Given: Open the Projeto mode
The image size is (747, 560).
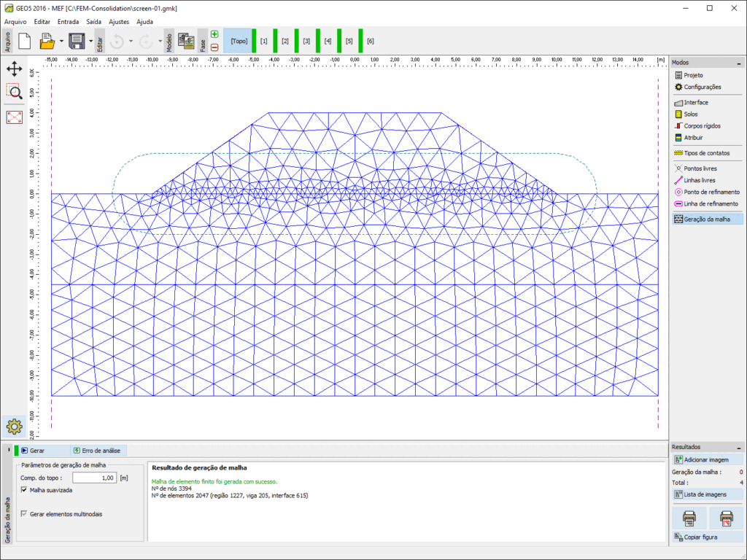Looking at the screenshot, I should tap(708, 75).
